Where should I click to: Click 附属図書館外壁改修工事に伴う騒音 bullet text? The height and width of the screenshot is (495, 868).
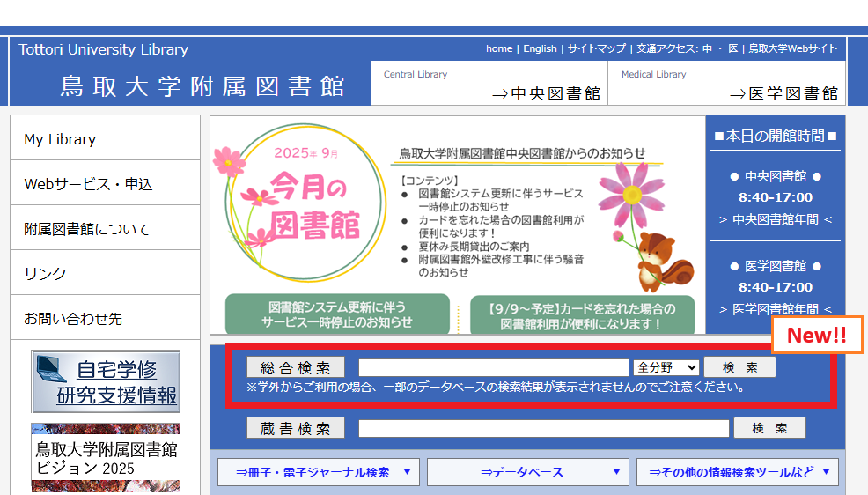501,260
